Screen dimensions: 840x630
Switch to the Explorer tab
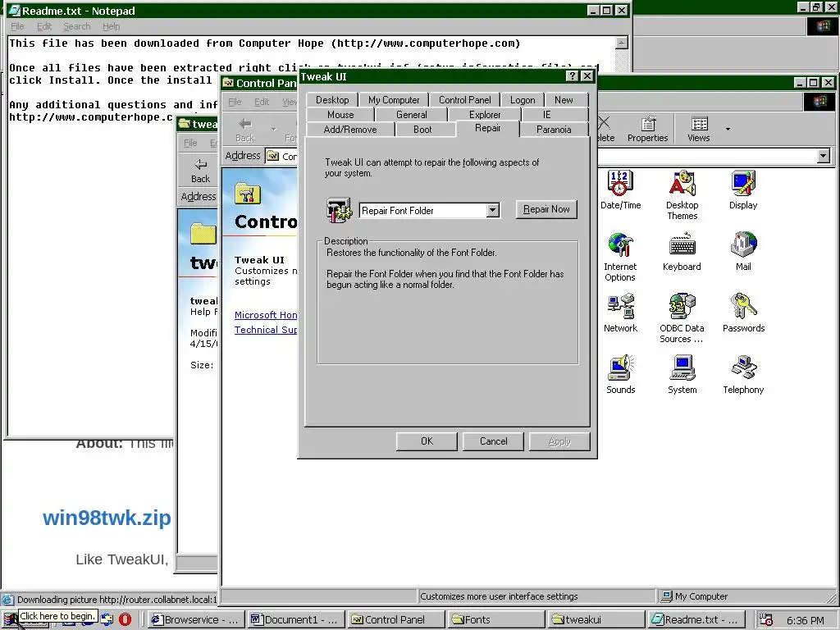click(485, 115)
